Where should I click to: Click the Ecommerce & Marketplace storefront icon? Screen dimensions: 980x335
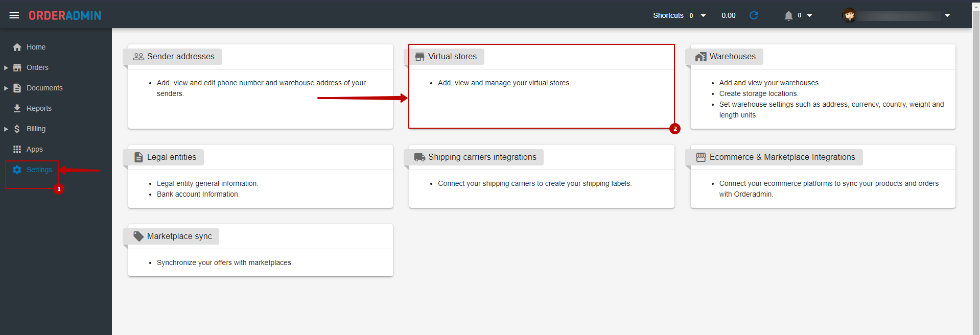(701, 157)
